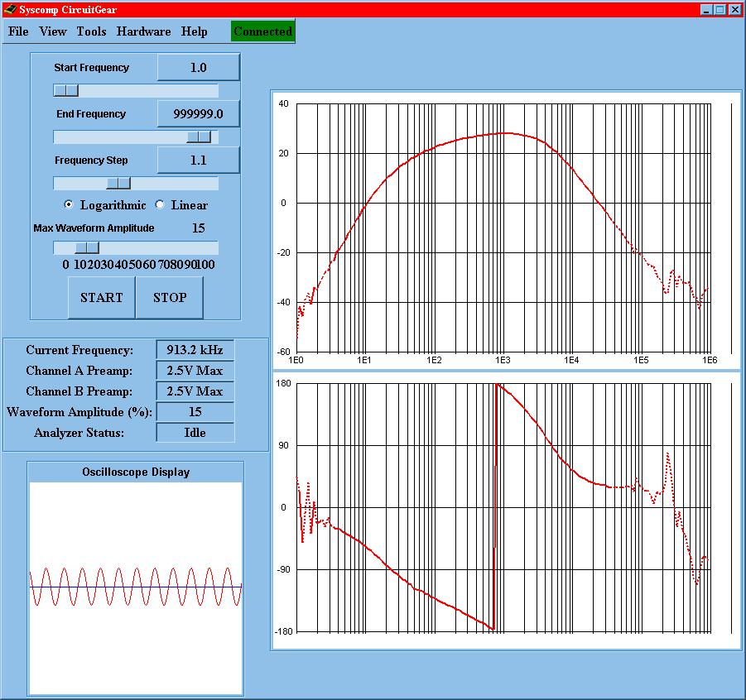Click the Max Waveform Amplitude slider handle
746x700 pixels.
(86, 247)
